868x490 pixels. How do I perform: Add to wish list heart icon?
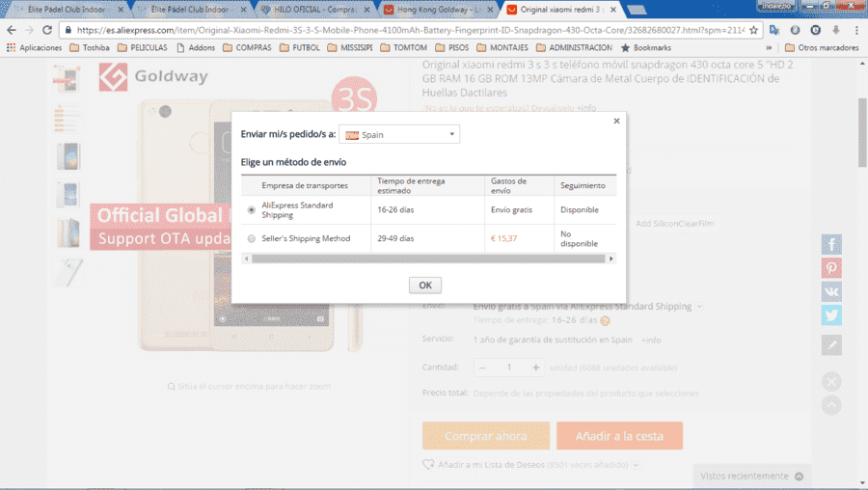point(428,465)
